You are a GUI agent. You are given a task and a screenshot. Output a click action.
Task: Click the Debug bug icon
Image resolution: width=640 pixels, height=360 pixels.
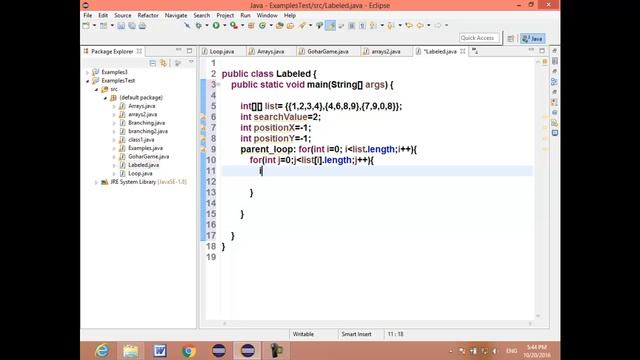point(198,26)
